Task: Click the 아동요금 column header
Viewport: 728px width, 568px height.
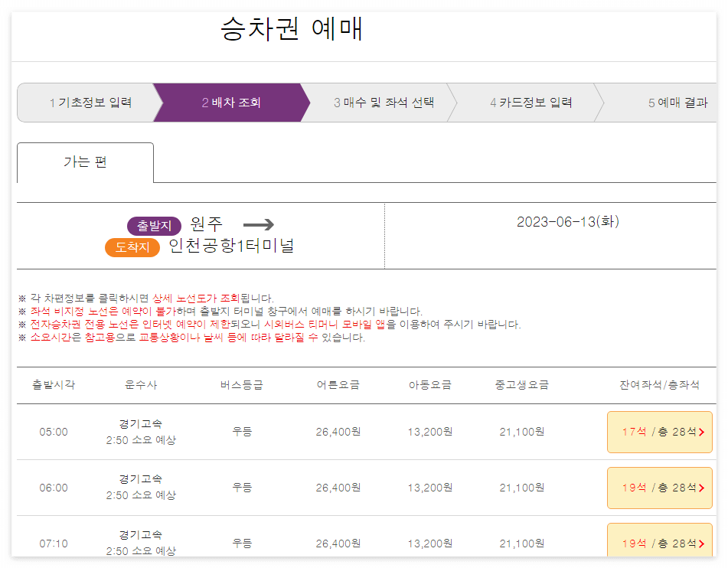Action: 430,384
